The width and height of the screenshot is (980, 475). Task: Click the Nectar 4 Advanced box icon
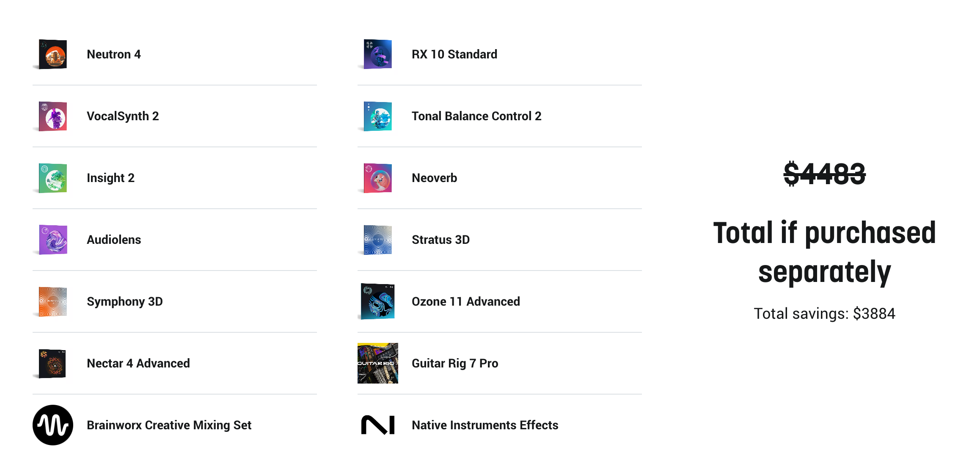(x=52, y=363)
